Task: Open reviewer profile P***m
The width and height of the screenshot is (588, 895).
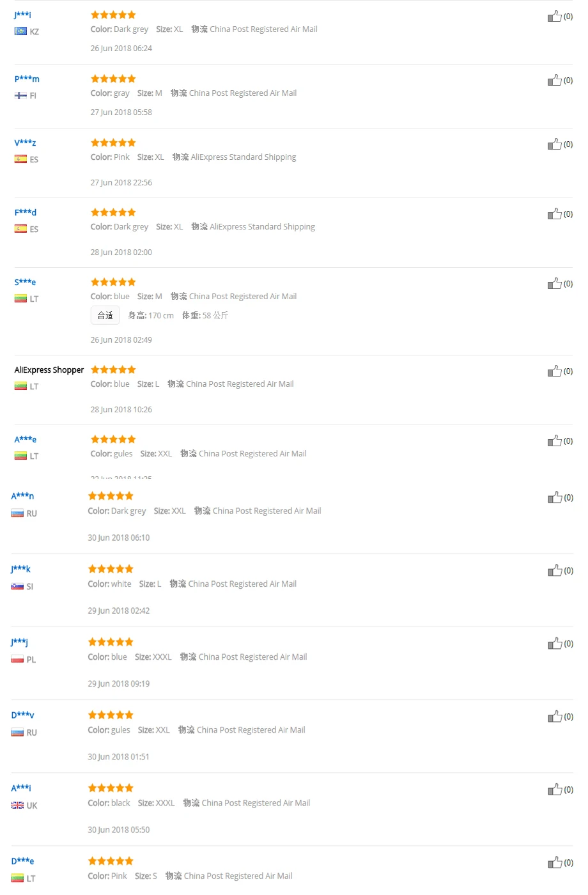Action: click(27, 79)
